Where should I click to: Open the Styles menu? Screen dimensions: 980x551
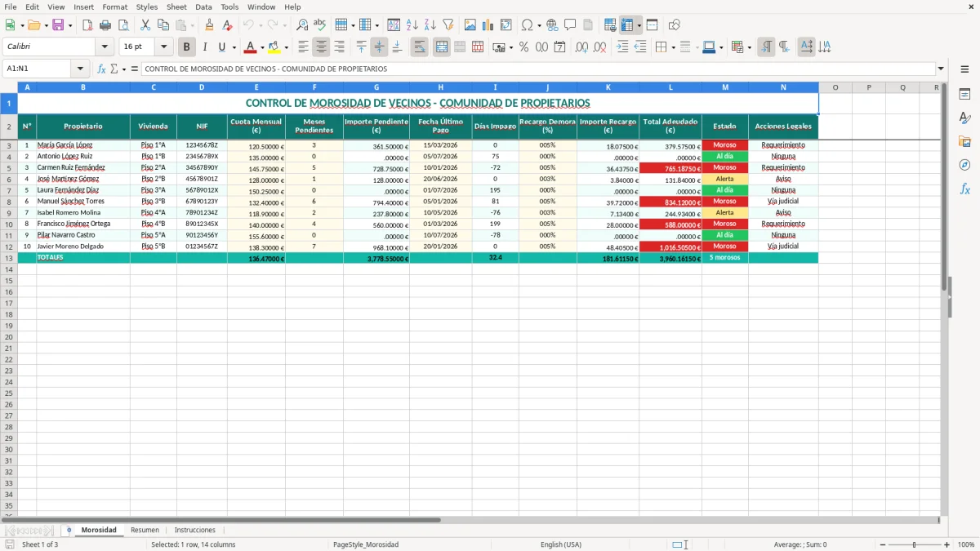click(147, 7)
